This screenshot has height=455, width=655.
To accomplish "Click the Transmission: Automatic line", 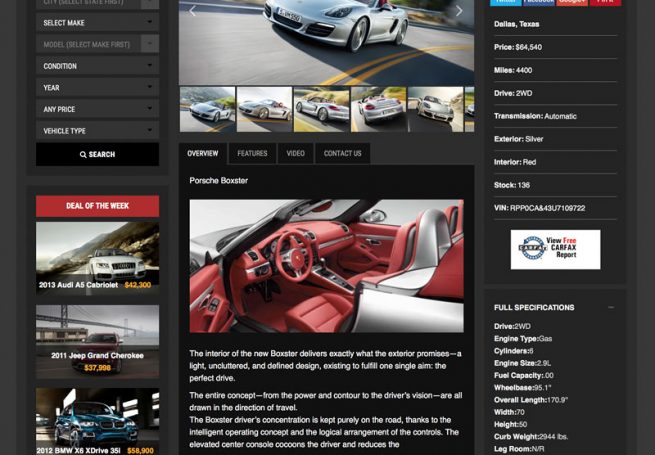I will point(535,116).
